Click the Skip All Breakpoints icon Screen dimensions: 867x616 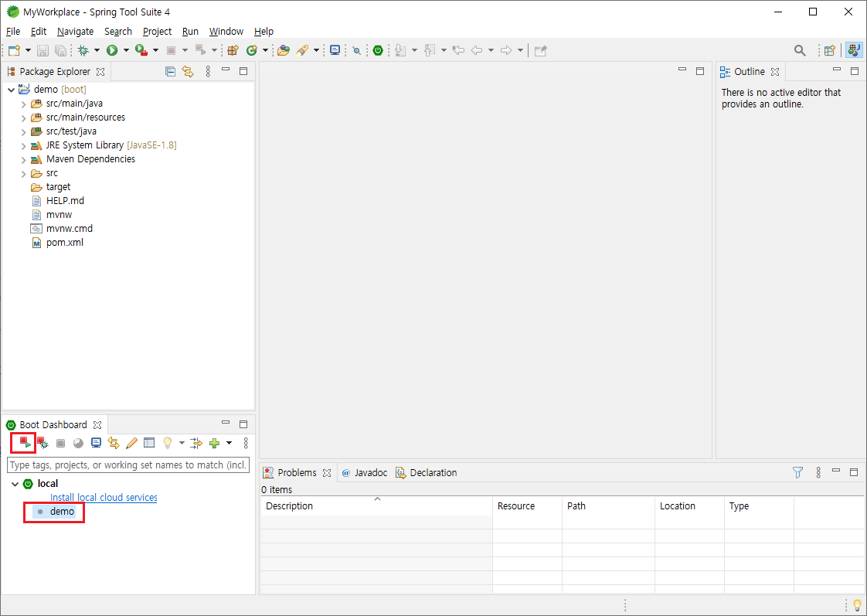pos(357,50)
